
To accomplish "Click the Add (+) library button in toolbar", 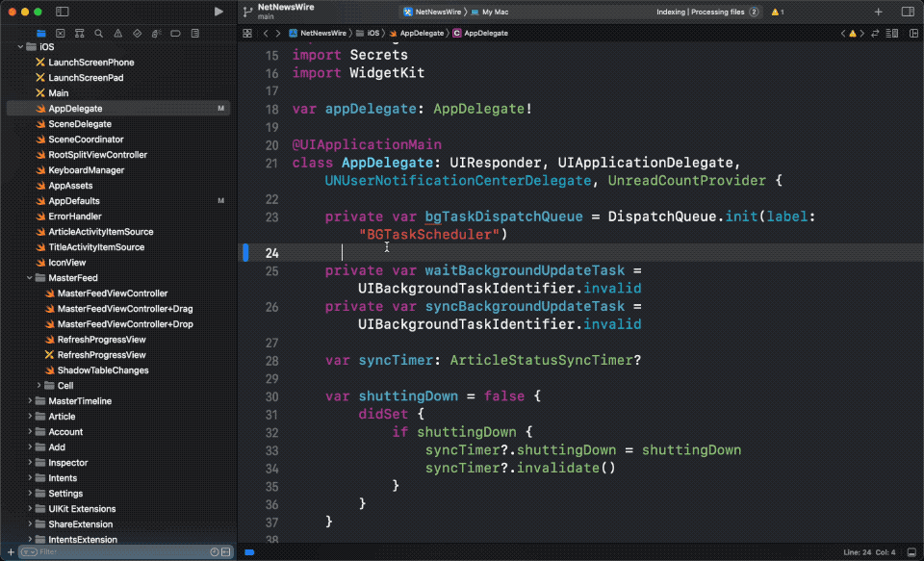I will (x=878, y=12).
